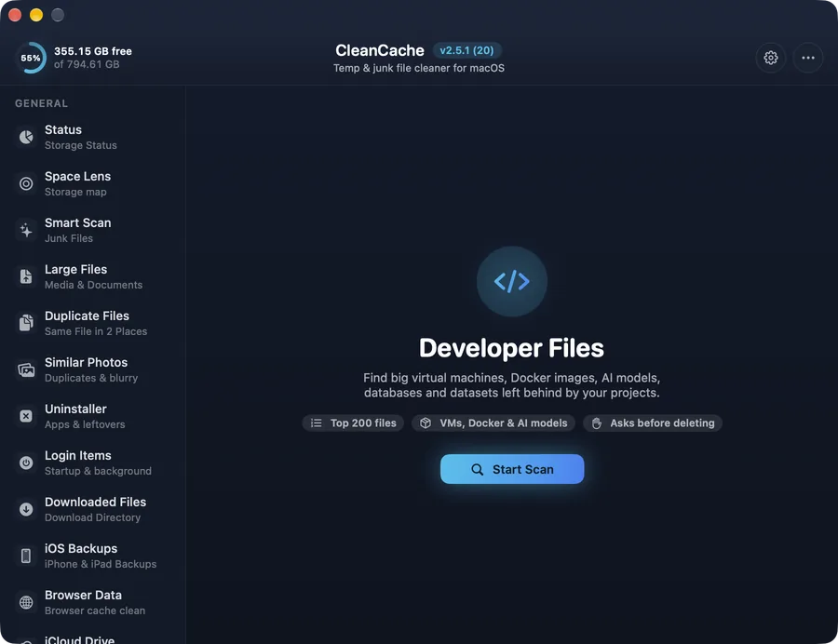Click 'Temp & junk file cleaner for macOS'
Image resolution: width=838 pixels, height=644 pixels.
(419, 68)
